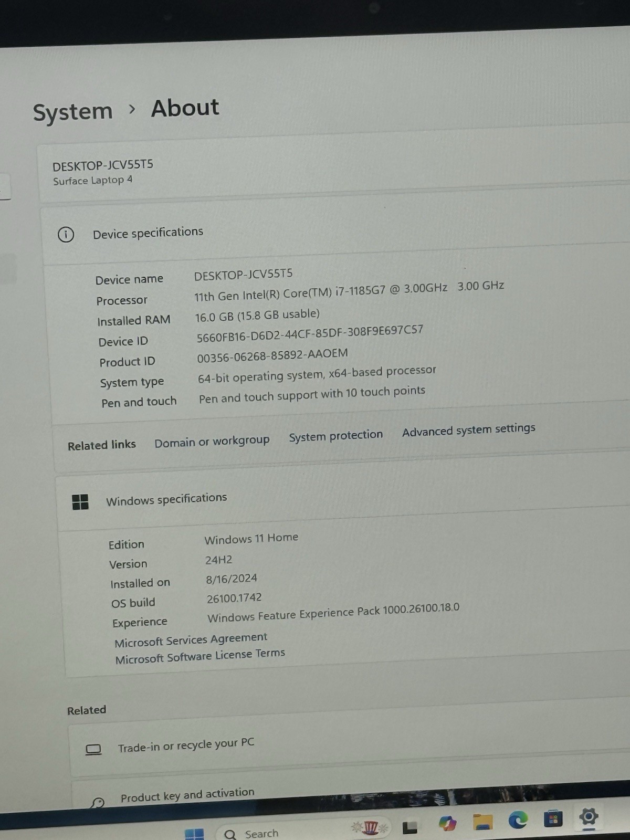Click the Experience label
The width and height of the screenshot is (630, 840).
coord(140,623)
